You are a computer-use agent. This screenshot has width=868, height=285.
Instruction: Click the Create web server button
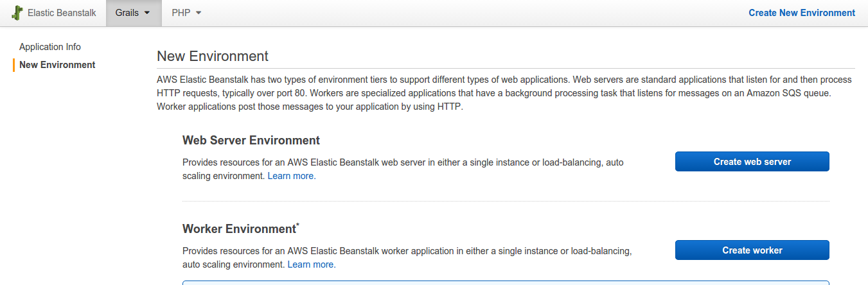pos(752,162)
